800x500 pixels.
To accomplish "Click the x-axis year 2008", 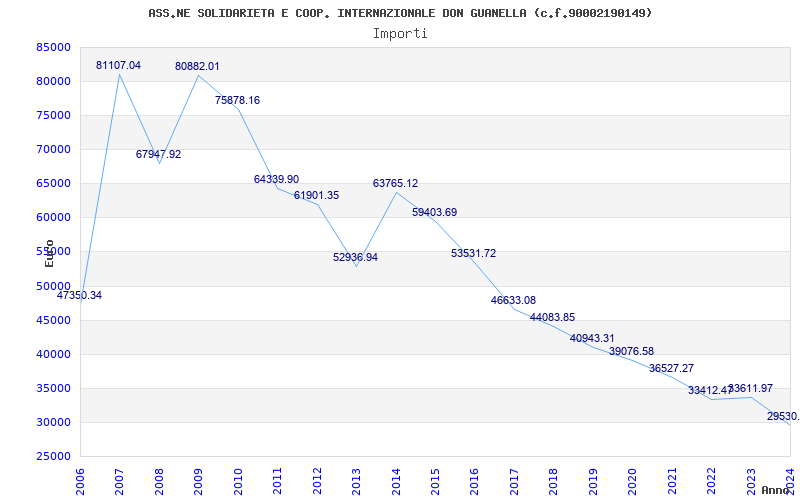I will 159,481.
